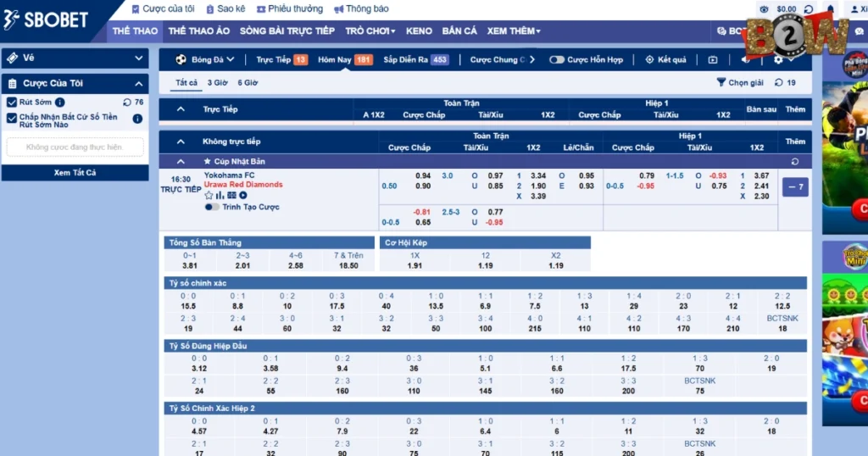Bet Cơ Hội Kép 1X at 1.91
The height and width of the screenshot is (456, 868).
coord(415,261)
